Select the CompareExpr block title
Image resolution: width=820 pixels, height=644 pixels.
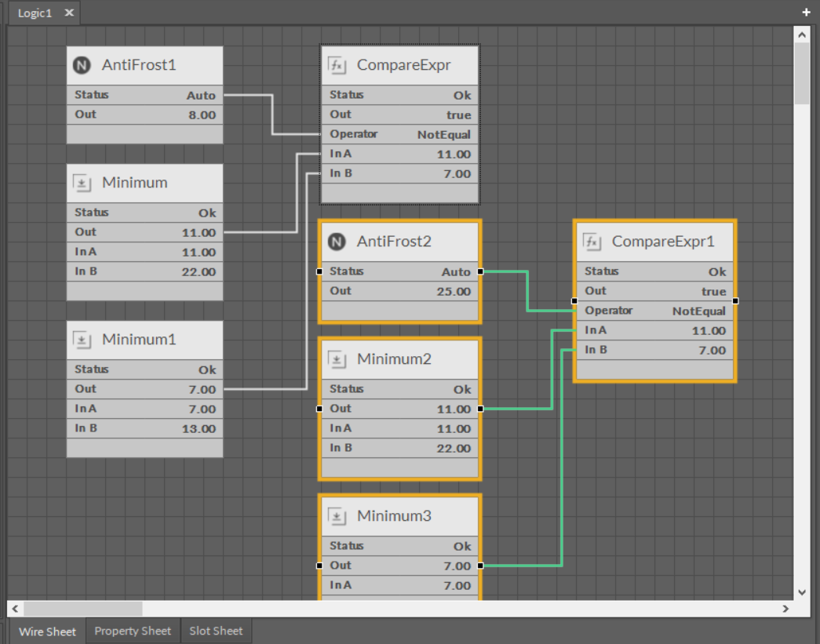(x=404, y=65)
